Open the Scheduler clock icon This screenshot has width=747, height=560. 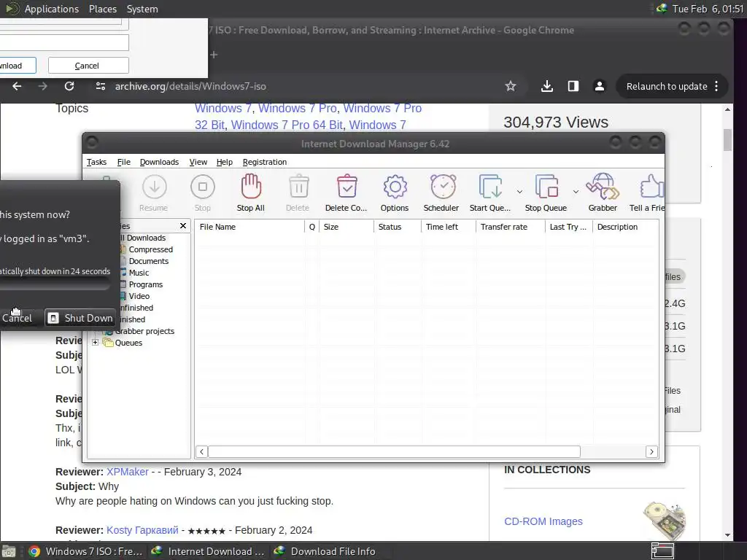click(443, 186)
